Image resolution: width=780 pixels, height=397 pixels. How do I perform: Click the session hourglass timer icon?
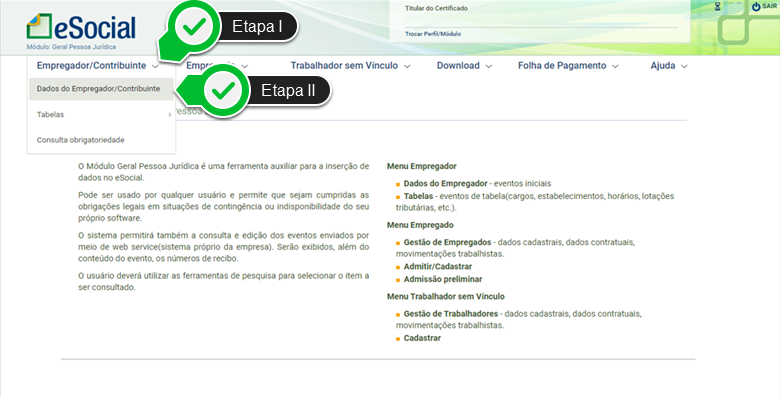tap(717, 6)
